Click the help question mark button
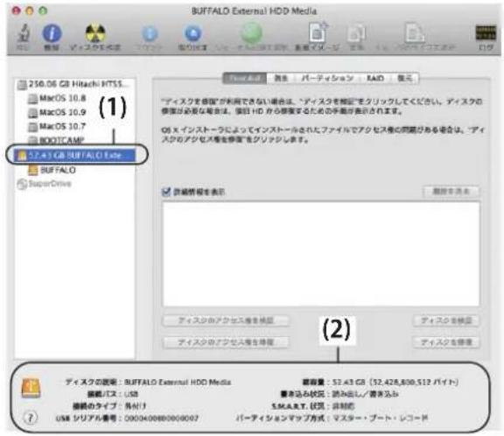 click(31, 418)
